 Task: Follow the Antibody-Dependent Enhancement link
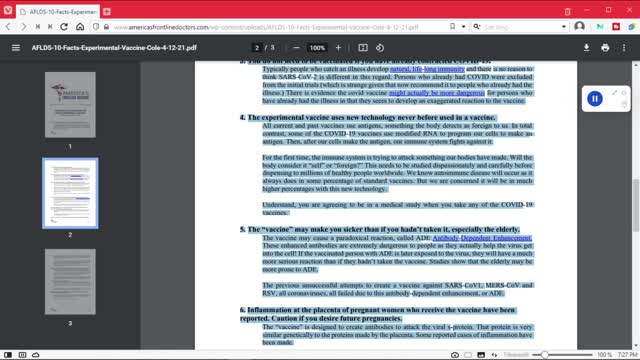482,238
